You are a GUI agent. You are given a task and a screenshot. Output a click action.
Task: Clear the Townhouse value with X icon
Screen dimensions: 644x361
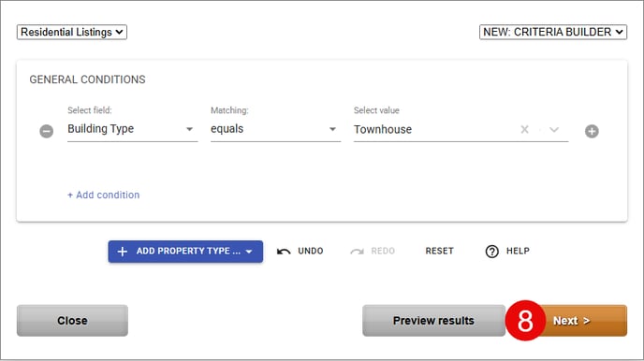point(524,130)
